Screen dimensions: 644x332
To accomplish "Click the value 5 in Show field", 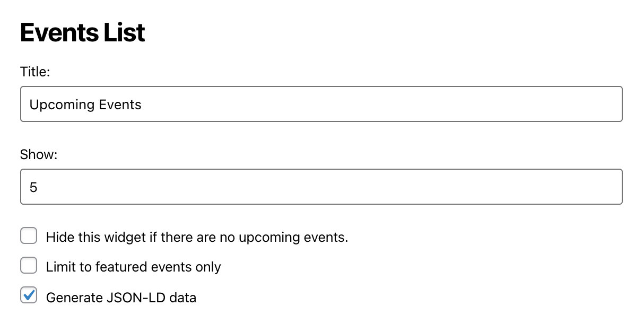I will pos(33,187).
